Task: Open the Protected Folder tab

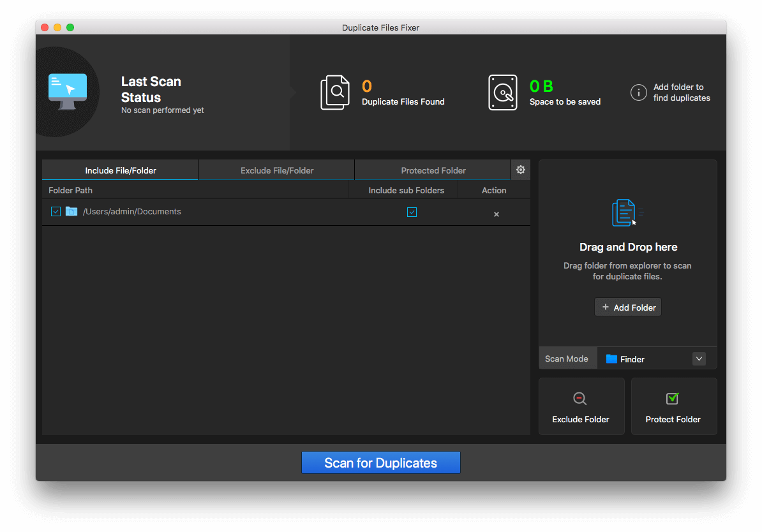Action: tap(433, 170)
